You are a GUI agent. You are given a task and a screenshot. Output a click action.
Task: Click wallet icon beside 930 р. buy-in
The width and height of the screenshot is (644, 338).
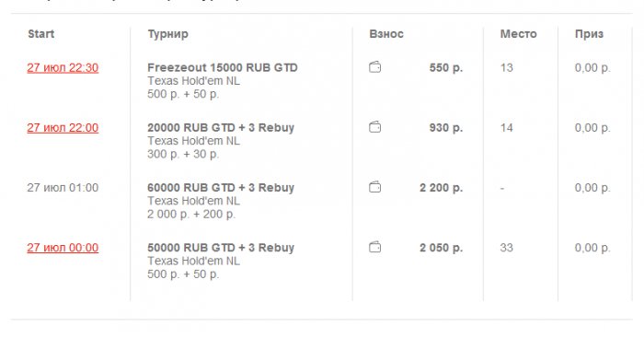[375, 127]
